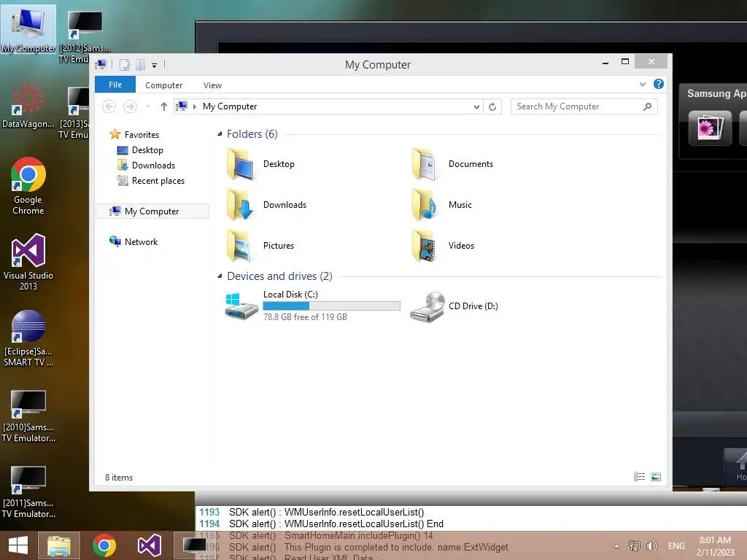This screenshot has height=560, width=747.
Task: Select Google Chrome desktop shortcut
Action: tap(28, 186)
